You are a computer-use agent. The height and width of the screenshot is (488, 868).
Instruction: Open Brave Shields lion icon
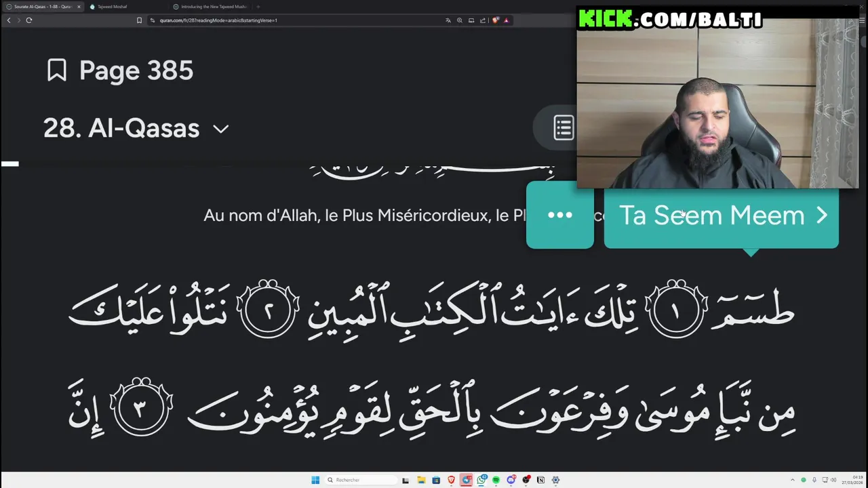click(496, 20)
